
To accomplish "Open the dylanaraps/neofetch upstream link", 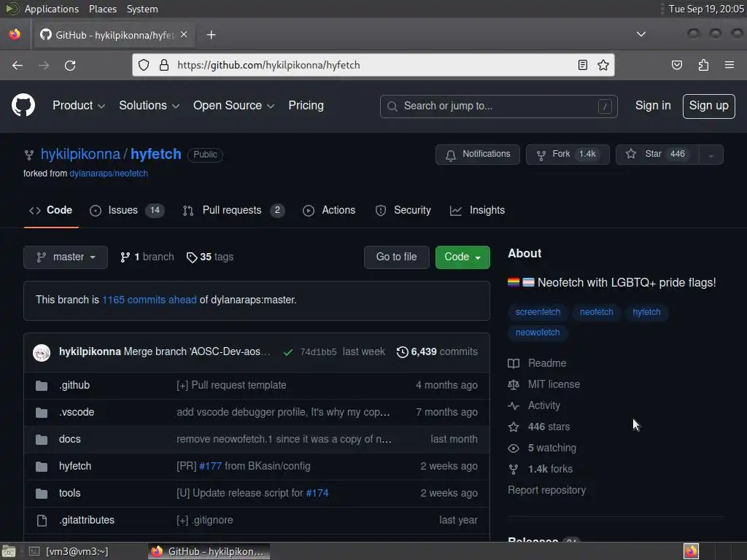I will [x=109, y=174].
